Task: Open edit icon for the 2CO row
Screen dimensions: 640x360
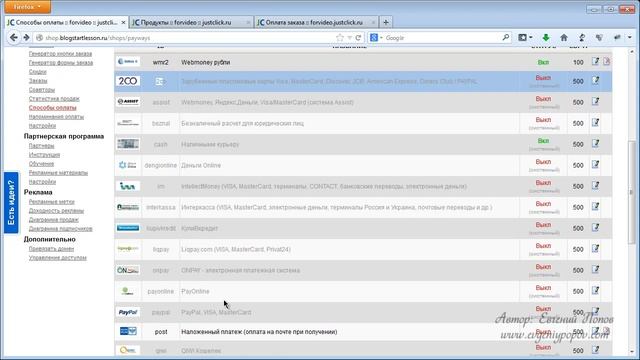Action: tap(596, 81)
